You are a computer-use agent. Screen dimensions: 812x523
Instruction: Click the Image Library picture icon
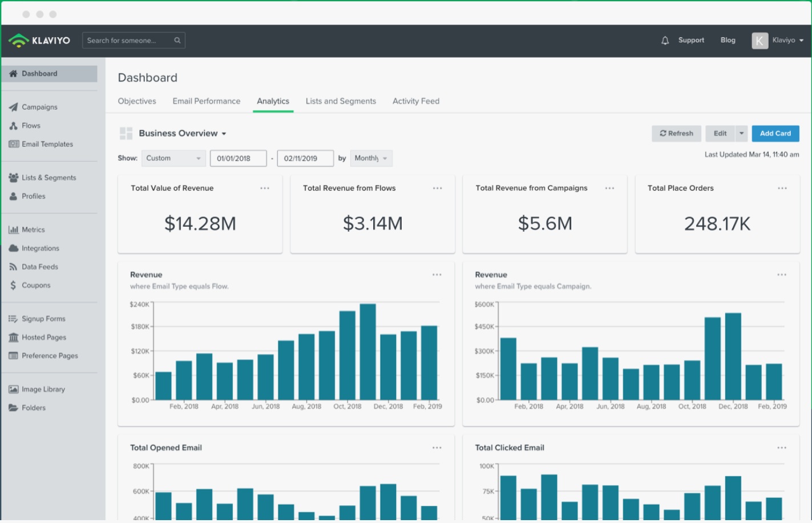13,389
